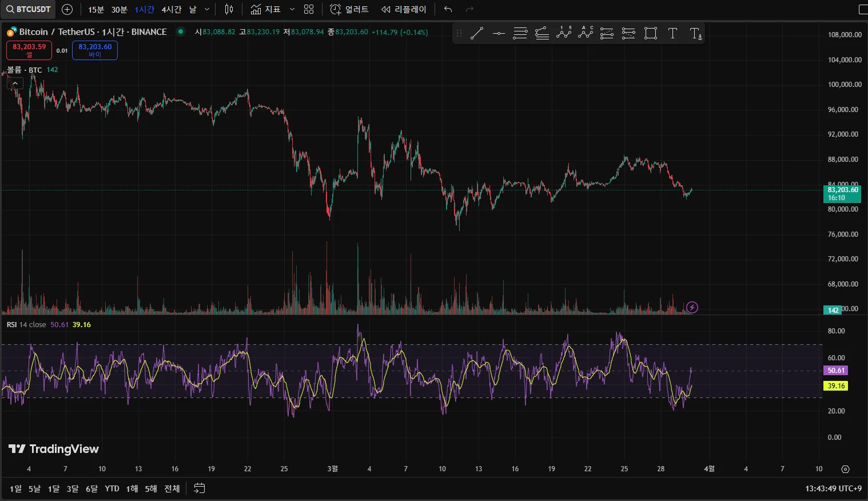Select the short position drawing tool
The width and height of the screenshot is (868, 501).
pyautogui.click(x=629, y=33)
